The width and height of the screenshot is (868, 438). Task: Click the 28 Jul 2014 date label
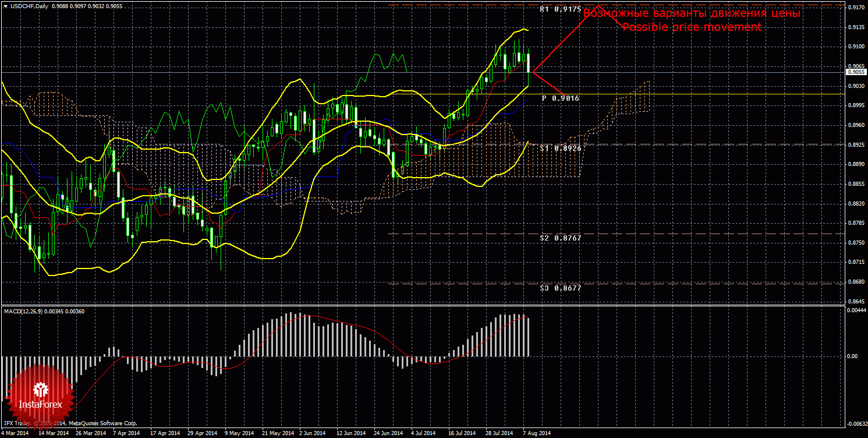tap(499, 433)
